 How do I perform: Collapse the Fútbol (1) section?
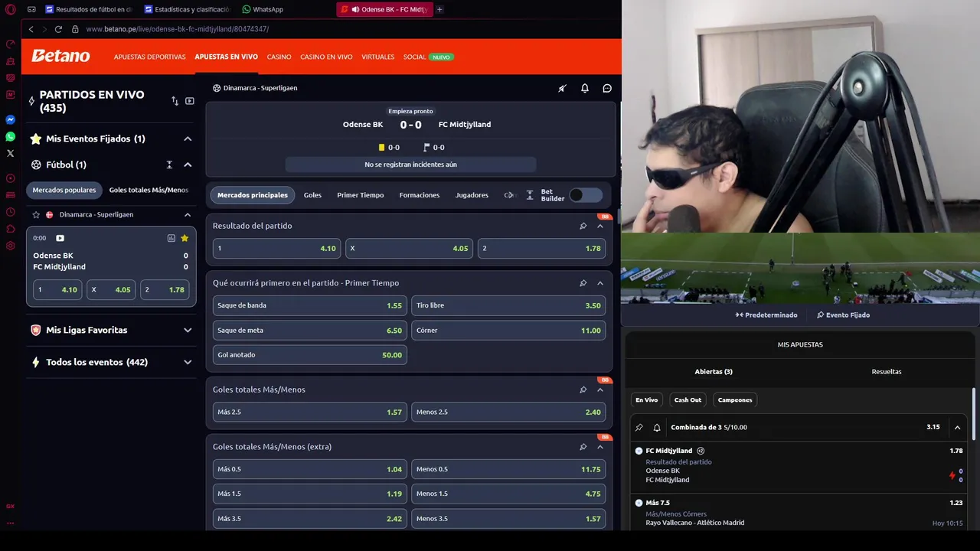click(x=188, y=165)
